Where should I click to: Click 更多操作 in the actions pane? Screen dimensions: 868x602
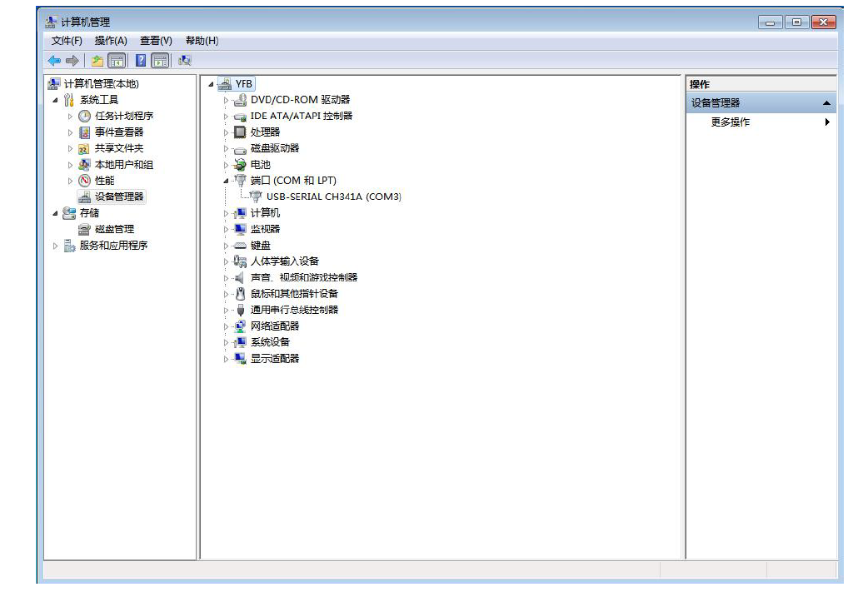click(x=731, y=122)
